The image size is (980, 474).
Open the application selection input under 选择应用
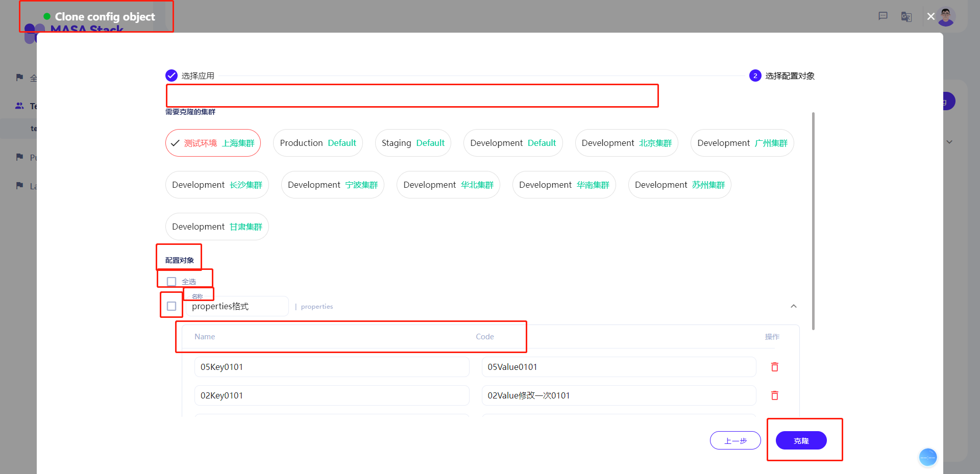[411, 95]
